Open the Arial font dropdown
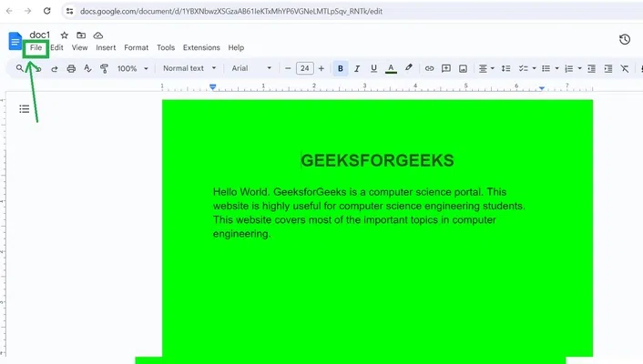Image resolution: width=643 pixels, height=364 pixels. coord(251,68)
